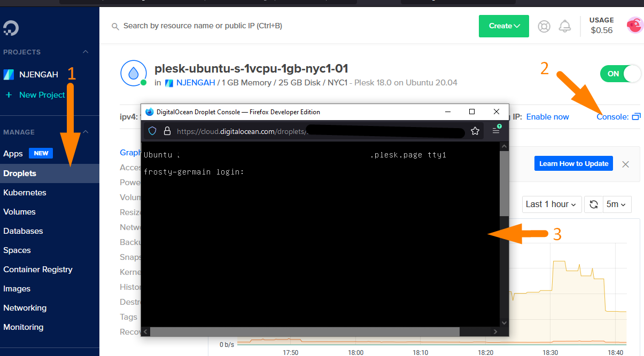This screenshot has height=356, width=644.
Task: Click the search by resource name field
Action: click(x=203, y=26)
